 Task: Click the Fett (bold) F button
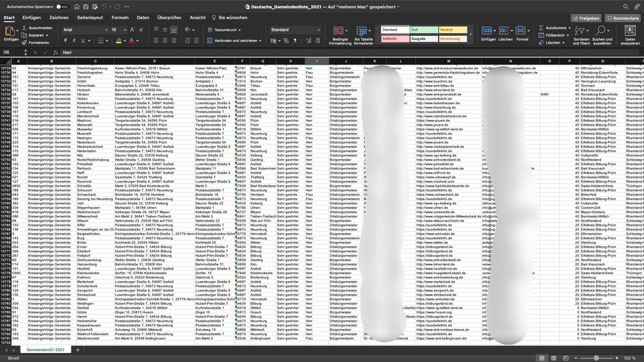(65, 41)
